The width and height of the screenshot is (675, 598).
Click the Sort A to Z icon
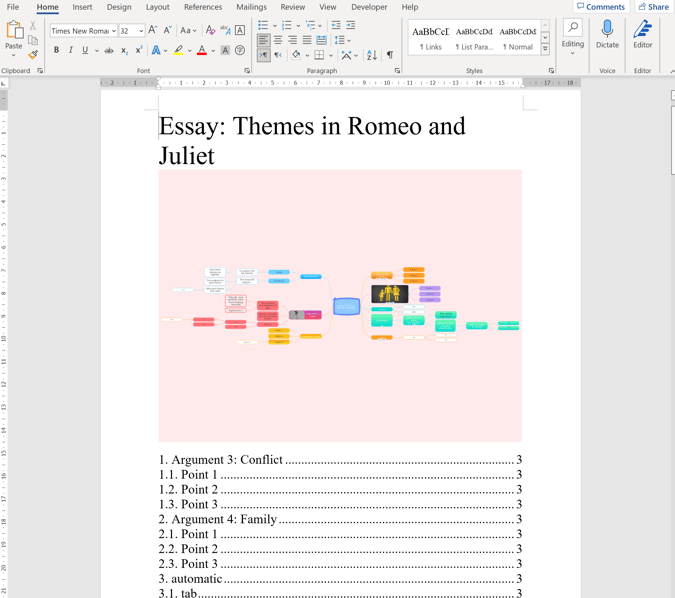[372, 55]
